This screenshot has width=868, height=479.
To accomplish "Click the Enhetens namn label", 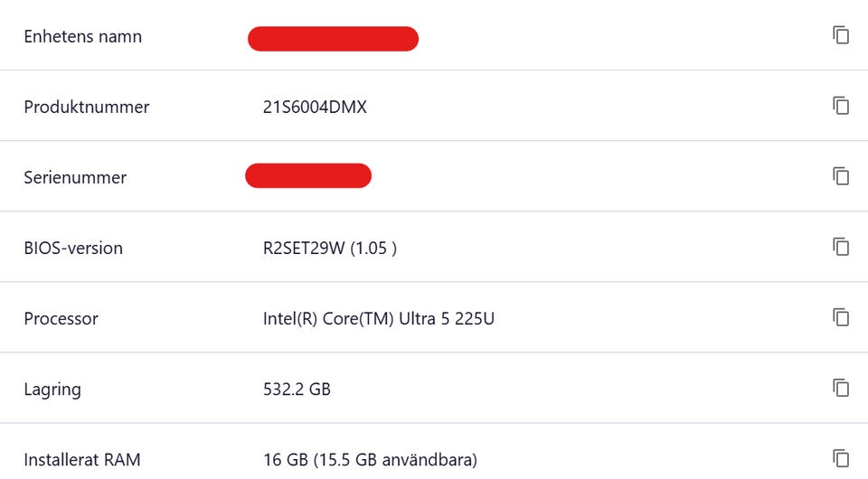I will tap(82, 37).
